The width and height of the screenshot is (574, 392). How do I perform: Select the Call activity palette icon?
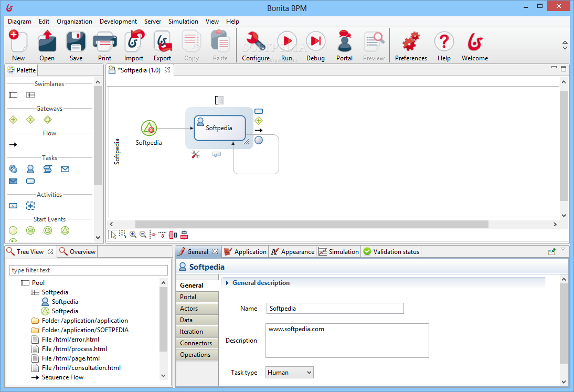coord(13,206)
